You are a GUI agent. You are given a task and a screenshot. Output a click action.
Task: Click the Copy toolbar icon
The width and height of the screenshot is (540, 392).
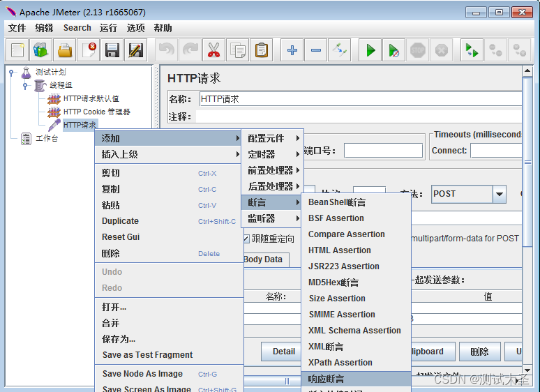(x=238, y=50)
